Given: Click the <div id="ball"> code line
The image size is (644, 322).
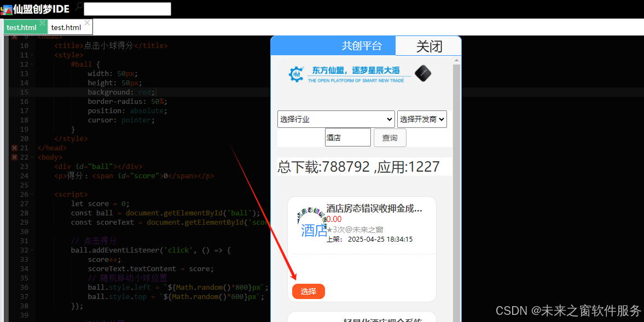Looking at the screenshot, I should click(98, 167).
